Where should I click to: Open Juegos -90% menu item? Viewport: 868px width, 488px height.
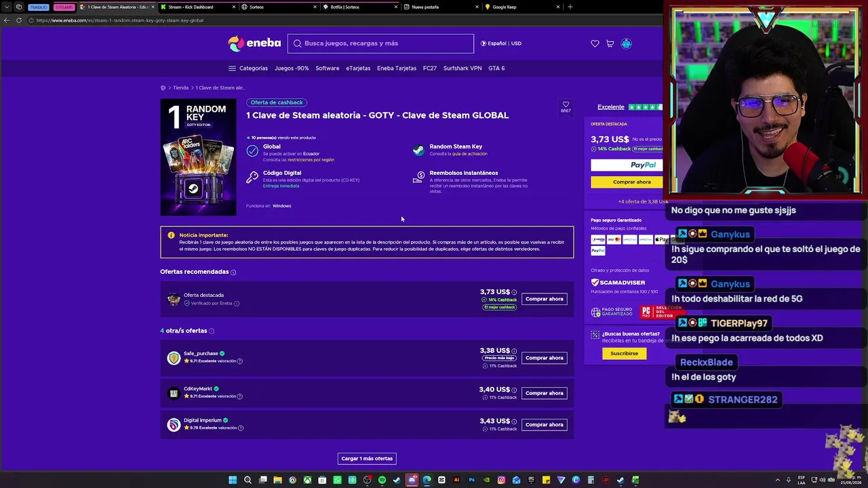tap(292, 68)
